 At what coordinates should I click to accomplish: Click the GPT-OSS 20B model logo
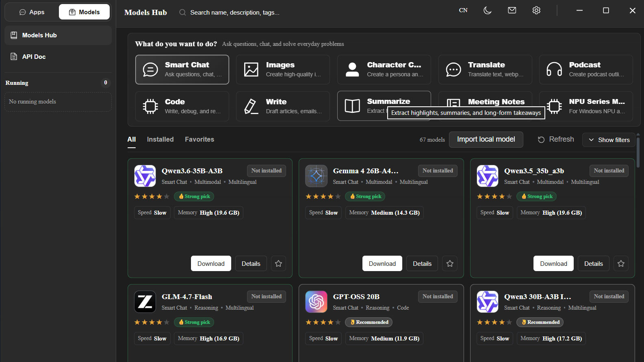point(316,302)
